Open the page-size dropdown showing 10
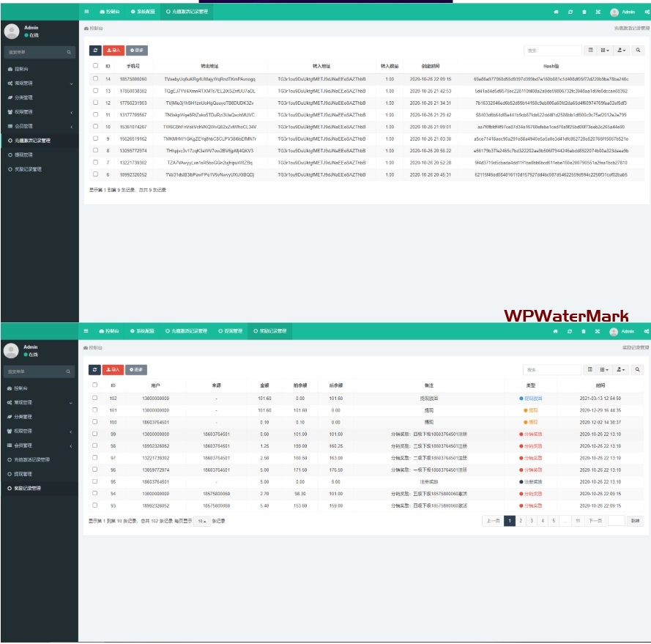This screenshot has height=644, width=651. click(201, 521)
